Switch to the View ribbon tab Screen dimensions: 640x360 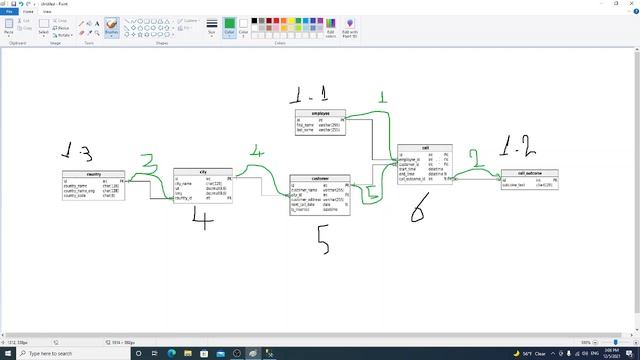click(47, 11)
